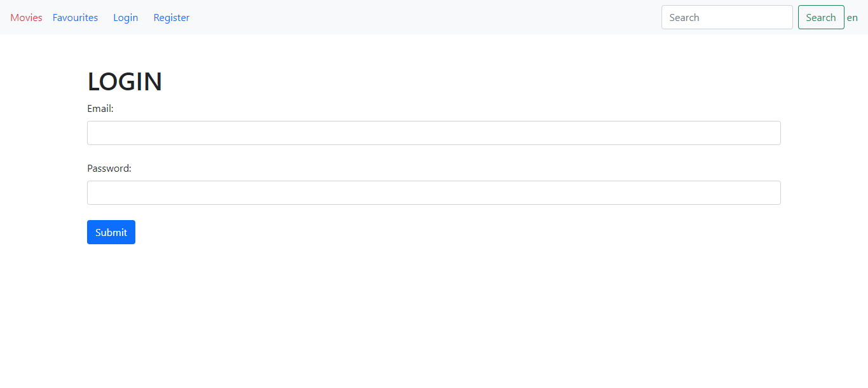Focus the search bar to type a query
Image resolution: width=868 pixels, height=388 pixels.
tap(727, 17)
